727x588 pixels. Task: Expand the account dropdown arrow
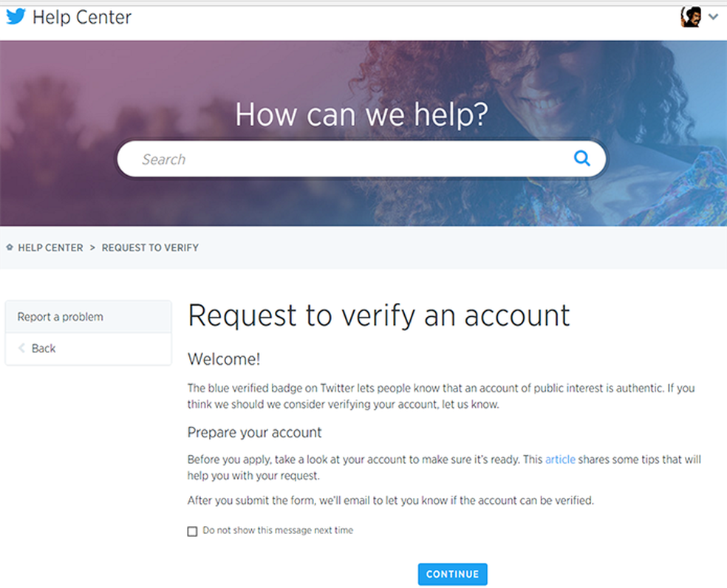tap(713, 16)
